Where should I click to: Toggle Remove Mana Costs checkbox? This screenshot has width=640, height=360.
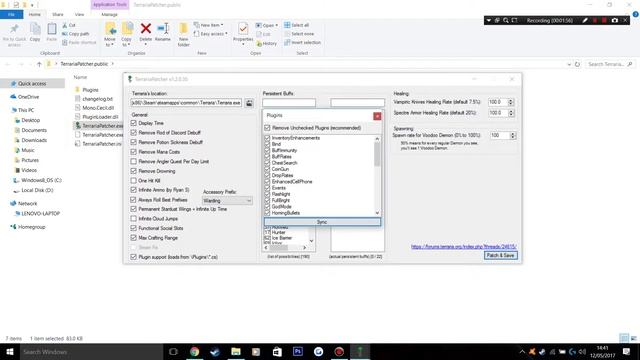coord(133,152)
